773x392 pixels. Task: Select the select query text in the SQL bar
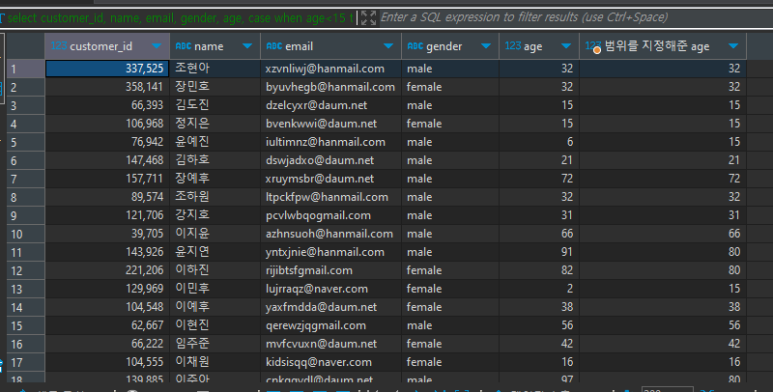click(x=180, y=18)
